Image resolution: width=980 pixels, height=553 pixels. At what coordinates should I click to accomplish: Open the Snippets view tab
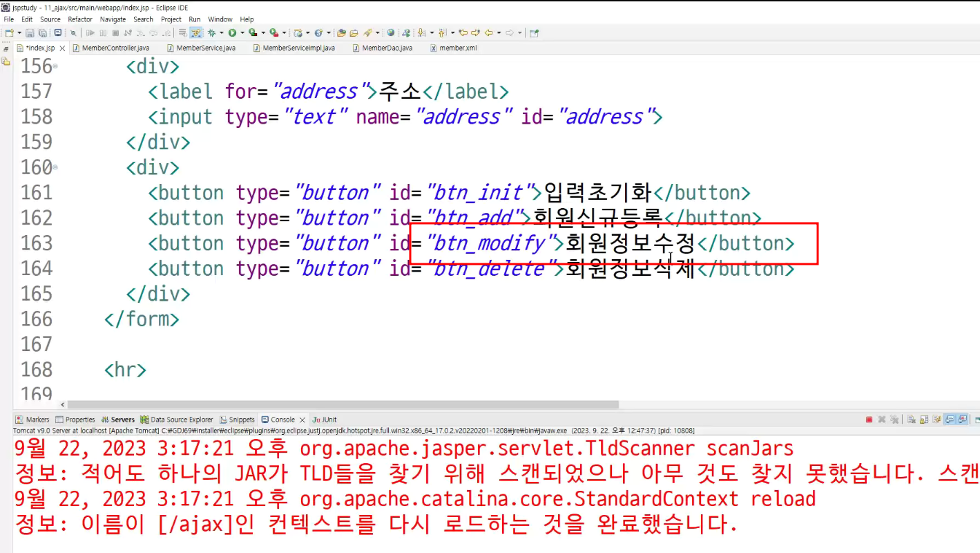coord(238,420)
